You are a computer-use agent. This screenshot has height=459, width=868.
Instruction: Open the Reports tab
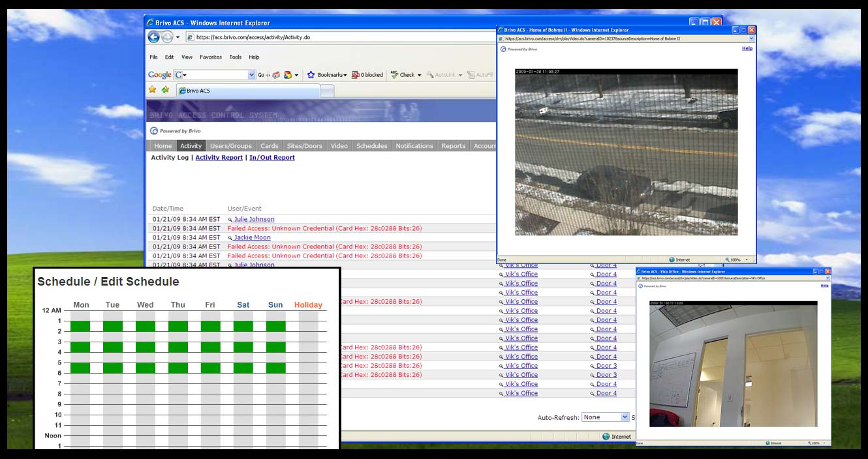point(454,146)
